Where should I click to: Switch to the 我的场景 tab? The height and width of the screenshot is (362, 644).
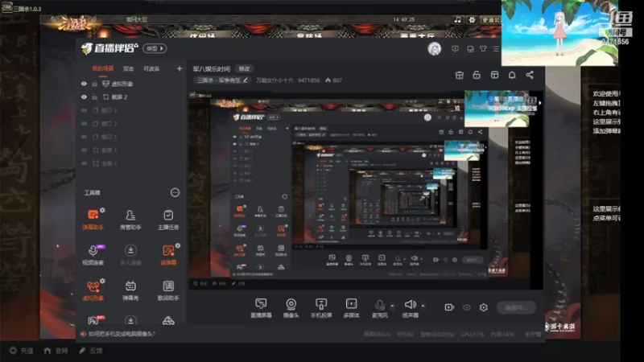click(102, 68)
